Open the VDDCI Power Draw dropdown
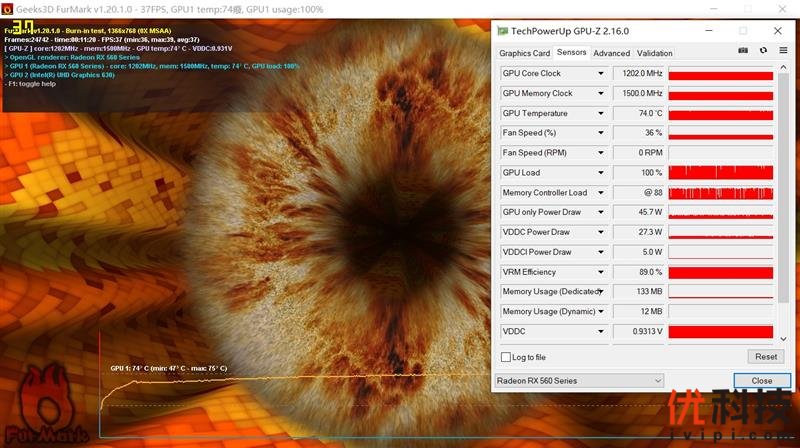 coord(601,252)
